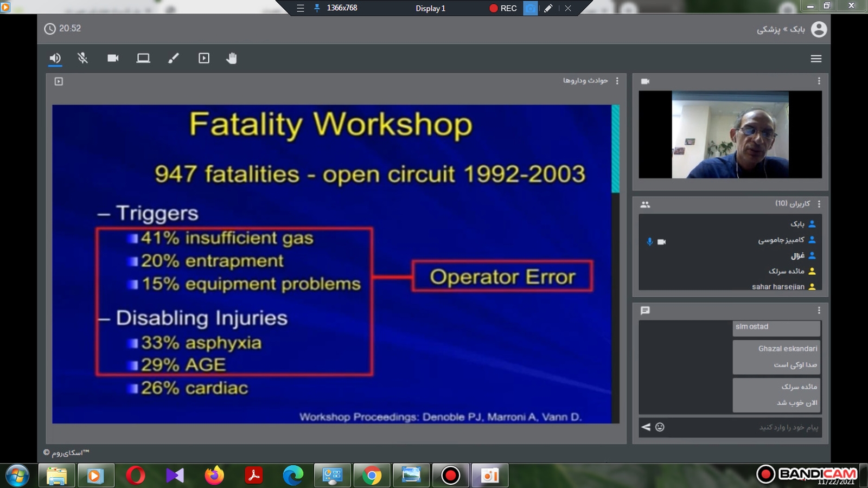Unmute the microphone in the toolbar

click(82, 59)
